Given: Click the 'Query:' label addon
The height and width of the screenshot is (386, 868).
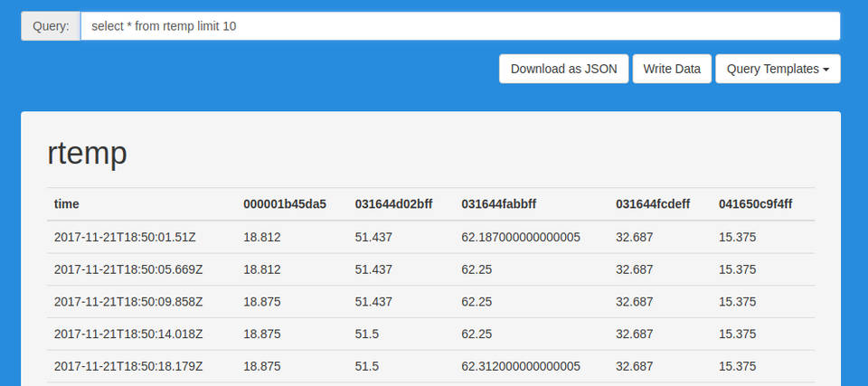Looking at the screenshot, I should click(x=51, y=26).
